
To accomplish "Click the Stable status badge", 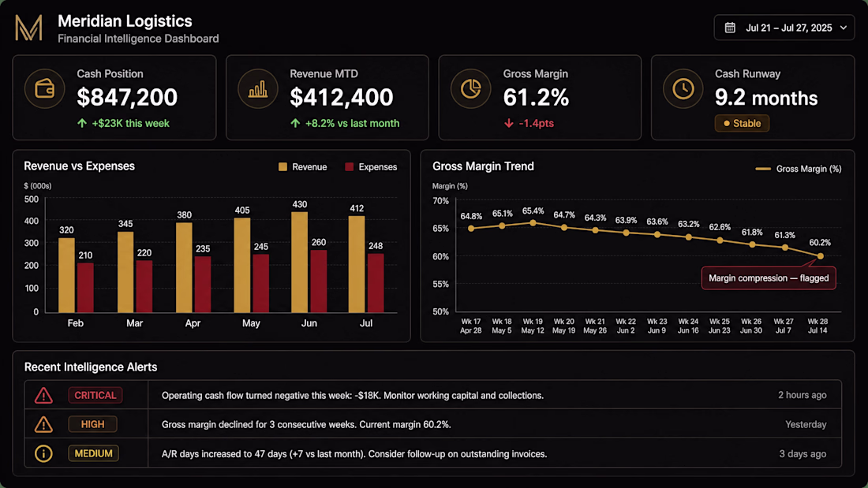I will [742, 124].
